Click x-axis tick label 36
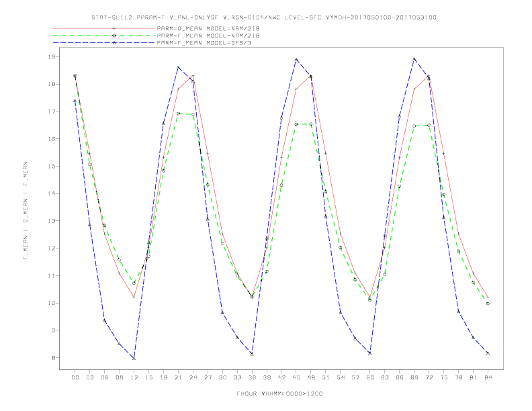This screenshot has height=411, width=532. tap(252, 377)
